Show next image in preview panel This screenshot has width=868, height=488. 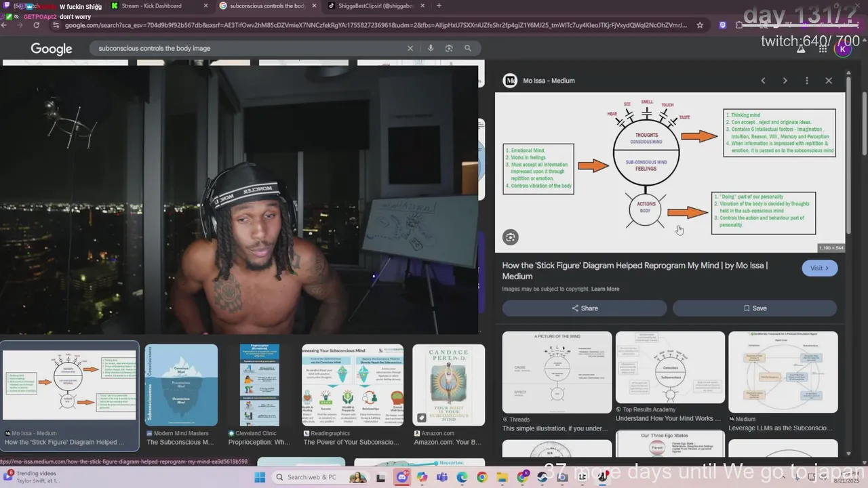click(785, 81)
